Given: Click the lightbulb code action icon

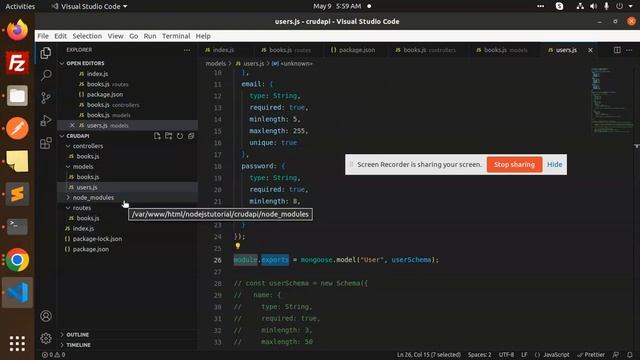Looking at the screenshot, I should click(238, 246).
